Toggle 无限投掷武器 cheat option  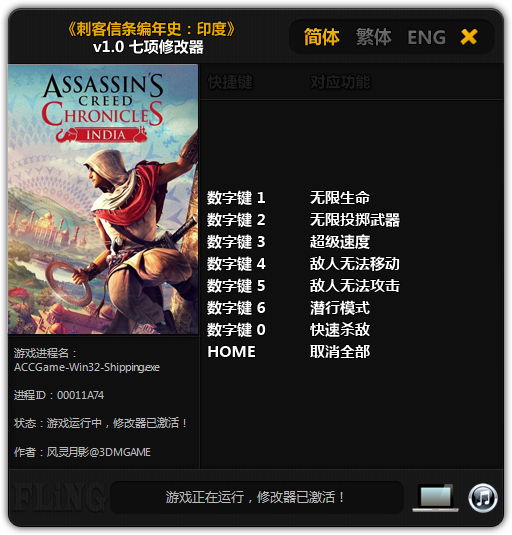355,220
